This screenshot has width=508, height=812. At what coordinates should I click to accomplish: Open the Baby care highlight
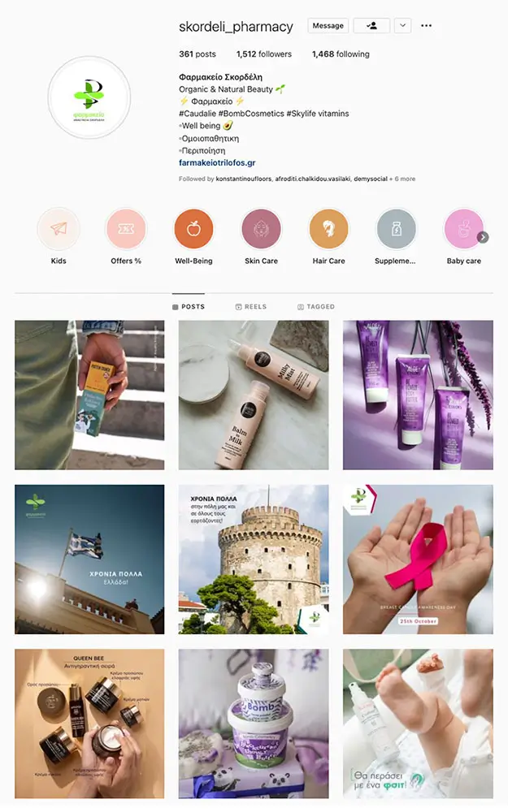tap(463, 229)
